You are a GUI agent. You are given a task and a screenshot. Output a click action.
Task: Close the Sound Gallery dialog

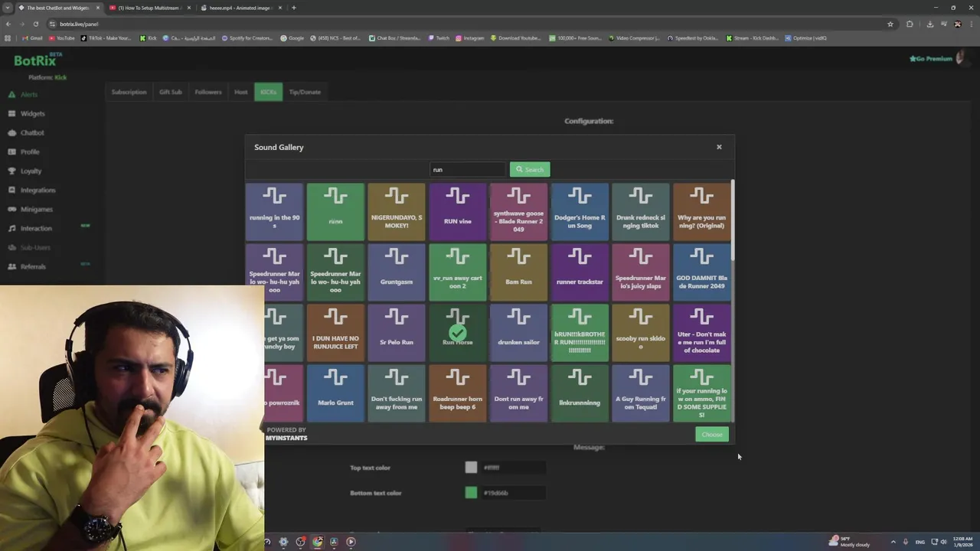click(x=719, y=147)
